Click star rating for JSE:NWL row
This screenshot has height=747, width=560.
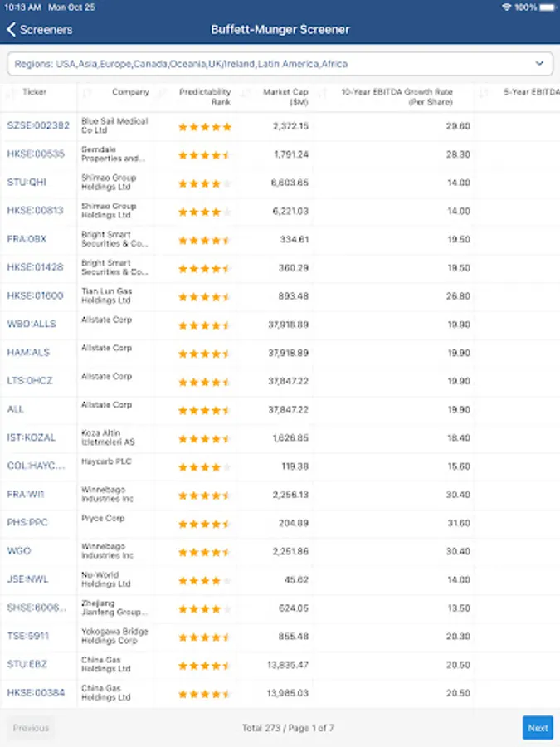pyautogui.click(x=205, y=581)
